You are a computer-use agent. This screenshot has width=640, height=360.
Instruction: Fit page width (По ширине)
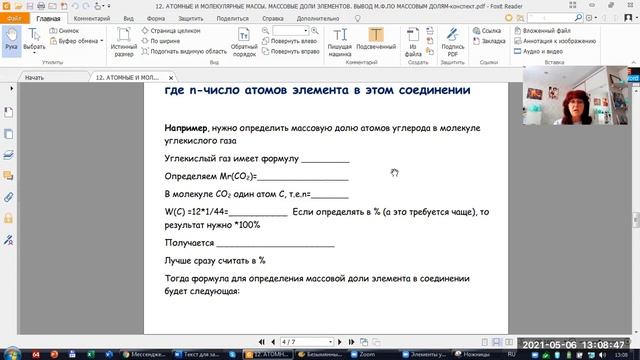160,41
